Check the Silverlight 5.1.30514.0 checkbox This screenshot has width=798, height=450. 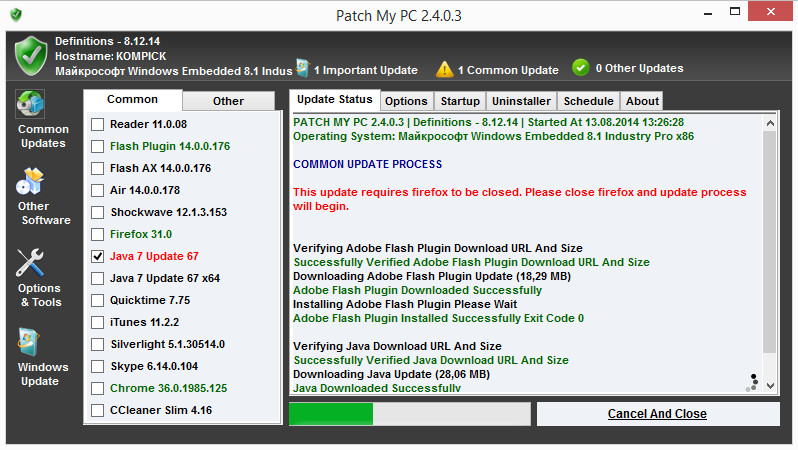[97, 345]
